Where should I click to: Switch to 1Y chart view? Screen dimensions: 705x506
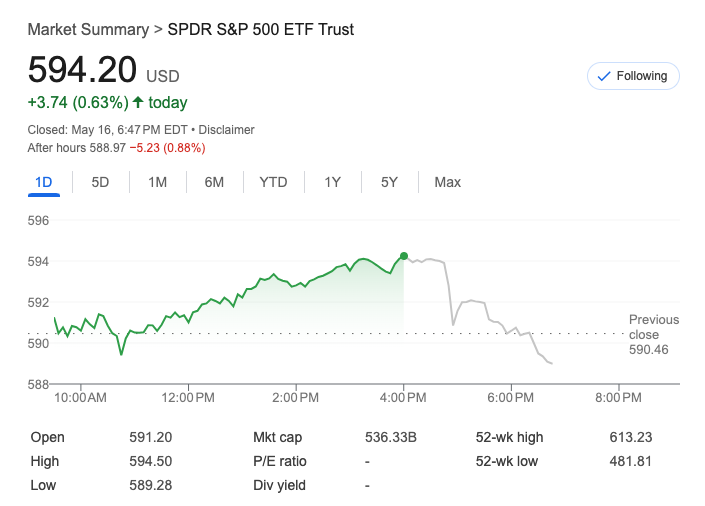(332, 182)
